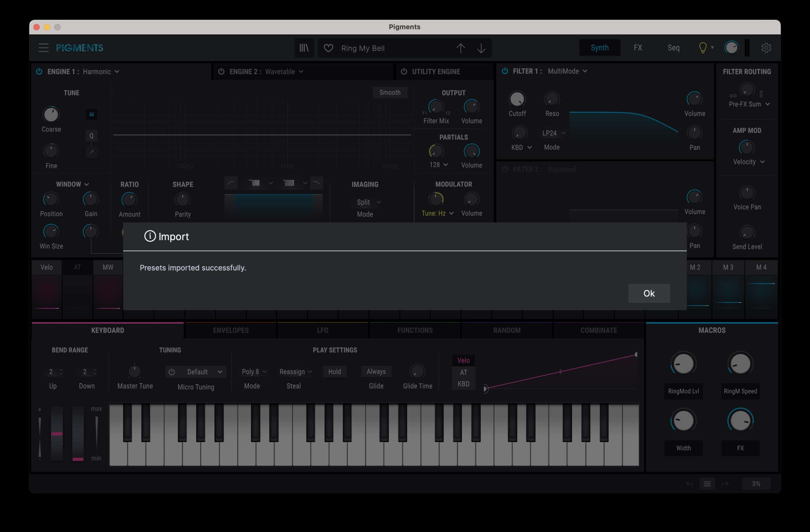Click the pitch bend wheel strip
This screenshot has width=810, height=532.
[57, 433]
